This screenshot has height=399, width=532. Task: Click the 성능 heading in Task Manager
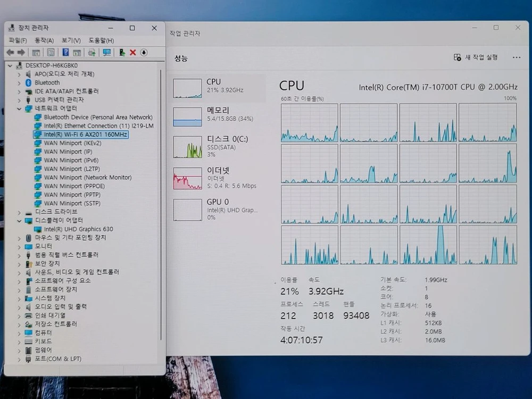(x=181, y=59)
